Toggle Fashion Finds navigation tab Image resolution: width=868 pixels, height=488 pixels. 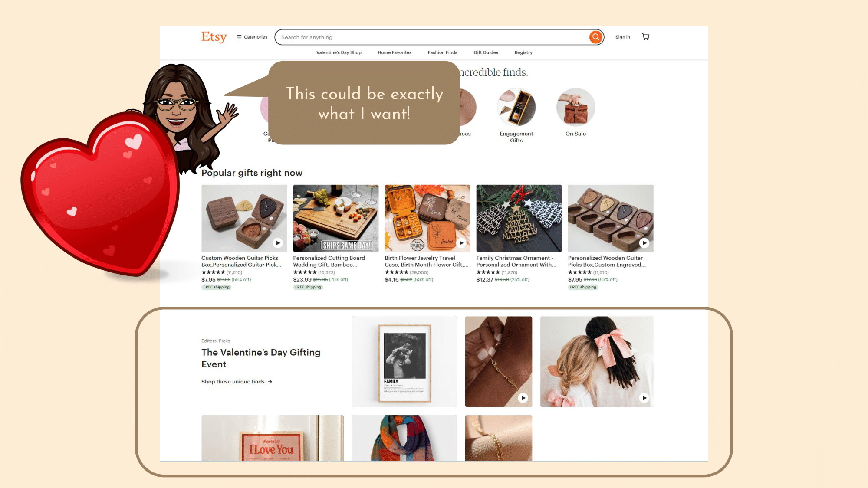(x=443, y=52)
